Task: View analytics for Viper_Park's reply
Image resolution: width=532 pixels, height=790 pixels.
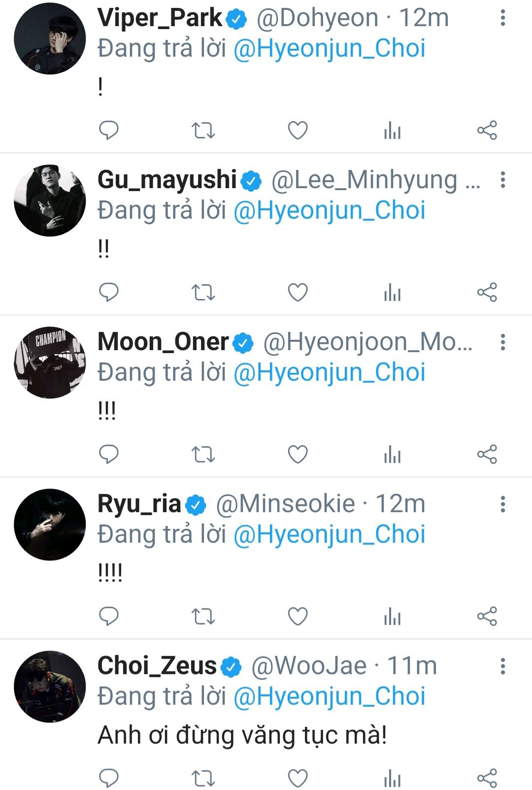Action: click(392, 130)
